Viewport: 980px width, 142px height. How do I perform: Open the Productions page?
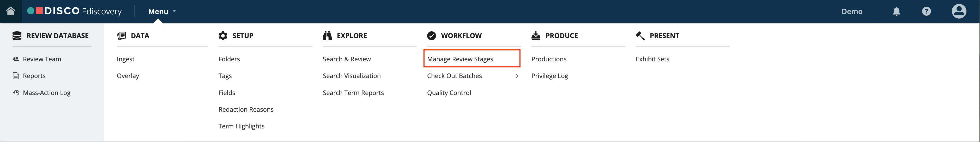[549, 59]
